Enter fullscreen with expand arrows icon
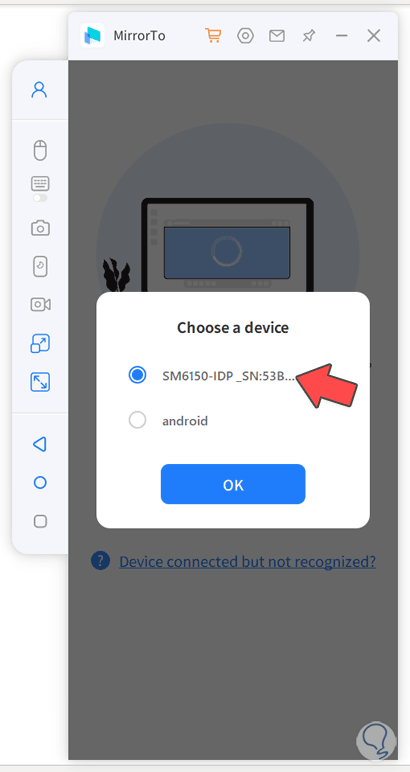Viewport: 410px width, 772px height. [40, 382]
